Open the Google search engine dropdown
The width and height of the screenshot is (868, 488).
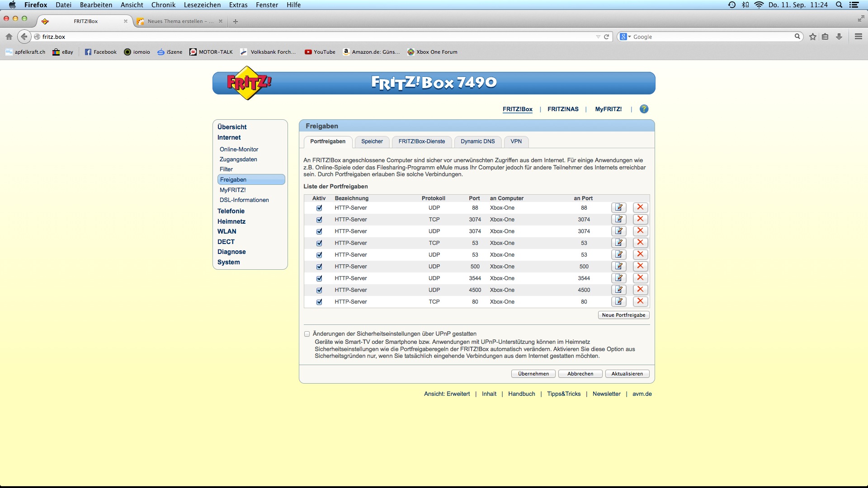coord(626,37)
